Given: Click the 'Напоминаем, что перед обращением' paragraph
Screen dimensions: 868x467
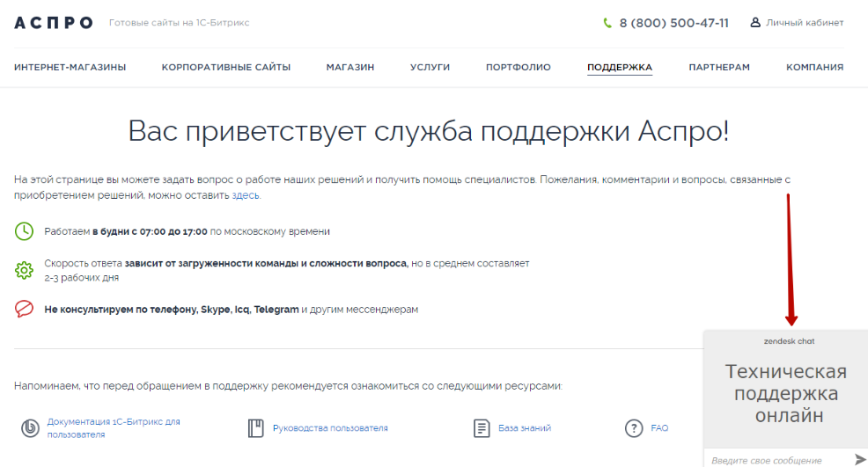Looking at the screenshot, I should (x=288, y=386).
